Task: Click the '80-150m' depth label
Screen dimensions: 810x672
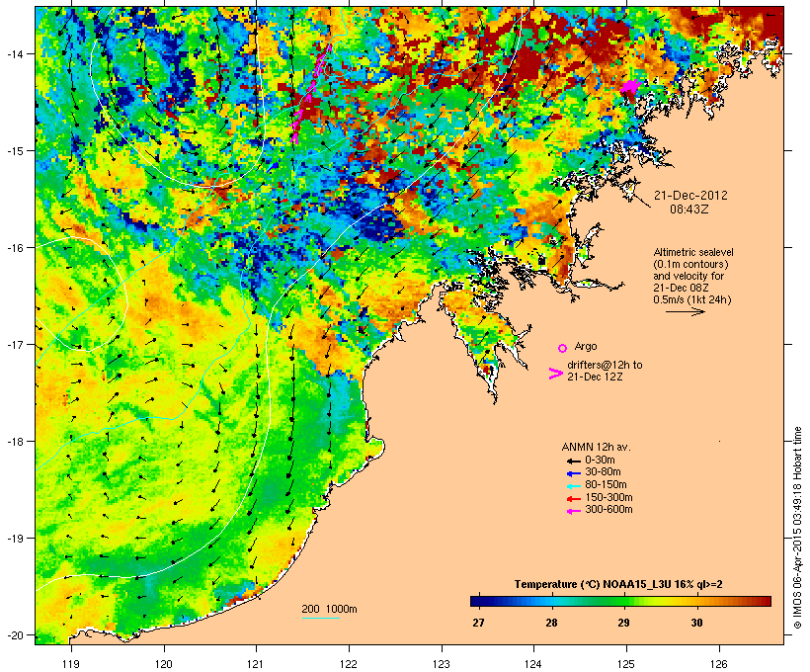Action: point(606,485)
